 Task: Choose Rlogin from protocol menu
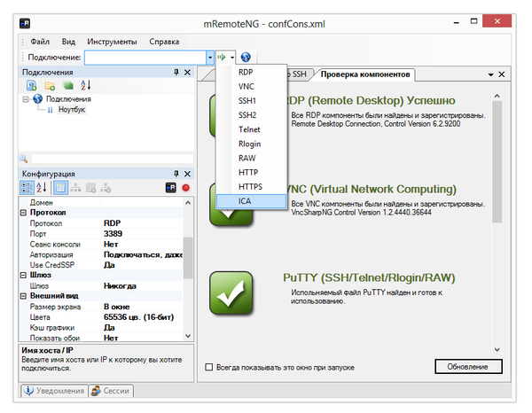[252, 144]
